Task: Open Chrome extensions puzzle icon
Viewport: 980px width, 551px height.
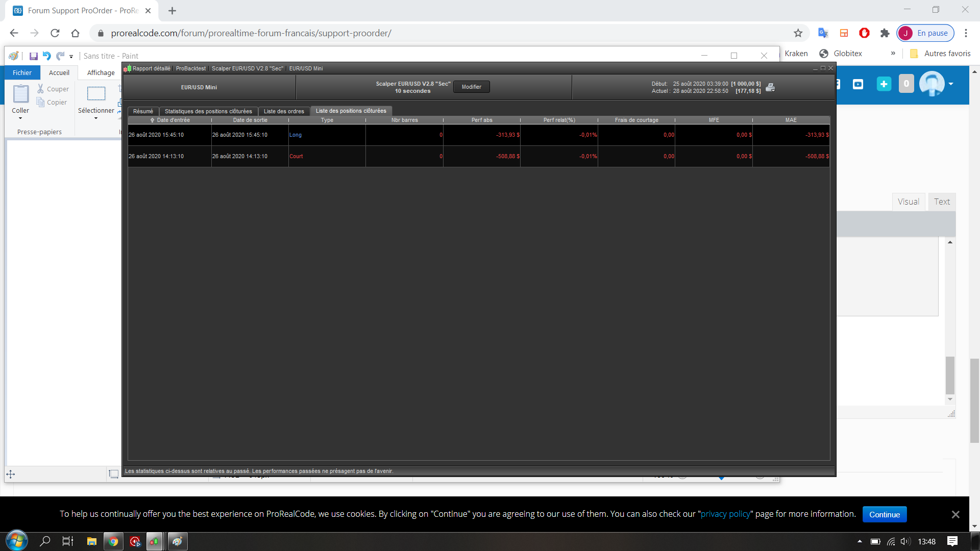Action: 885,33
